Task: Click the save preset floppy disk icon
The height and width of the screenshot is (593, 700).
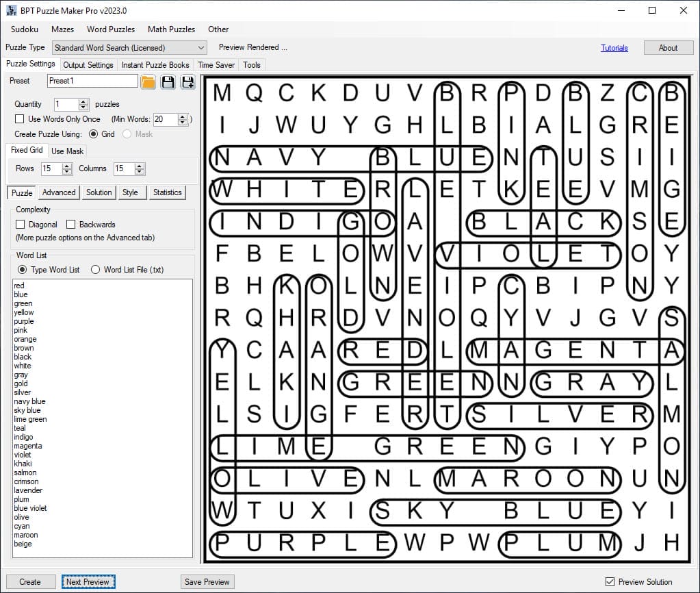Action: tap(168, 82)
